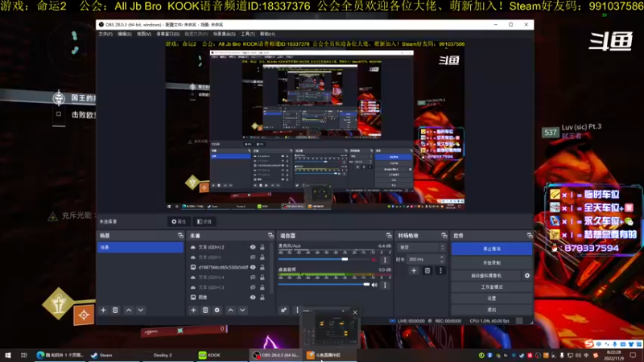Undock the Sources panel using float icon
Image resolution: width=644 pixels, height=362 pixels.
pyautogui.click(x=270, y=236)
